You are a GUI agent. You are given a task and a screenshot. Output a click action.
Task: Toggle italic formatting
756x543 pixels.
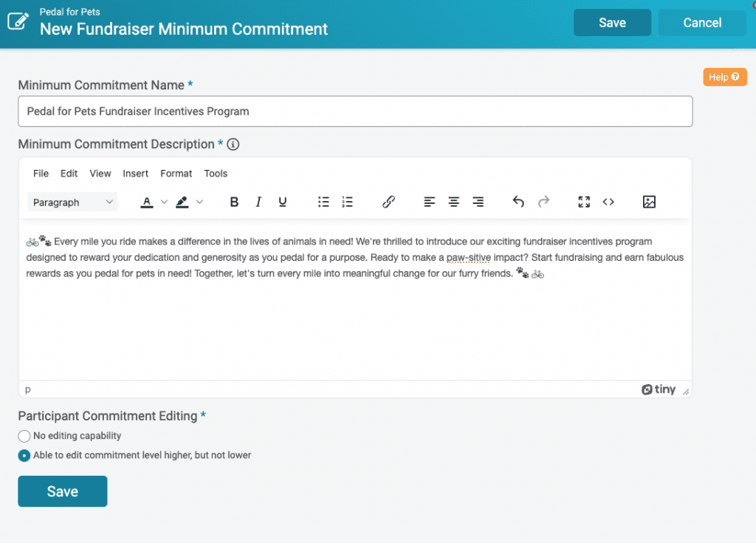(x=258, y=202)
